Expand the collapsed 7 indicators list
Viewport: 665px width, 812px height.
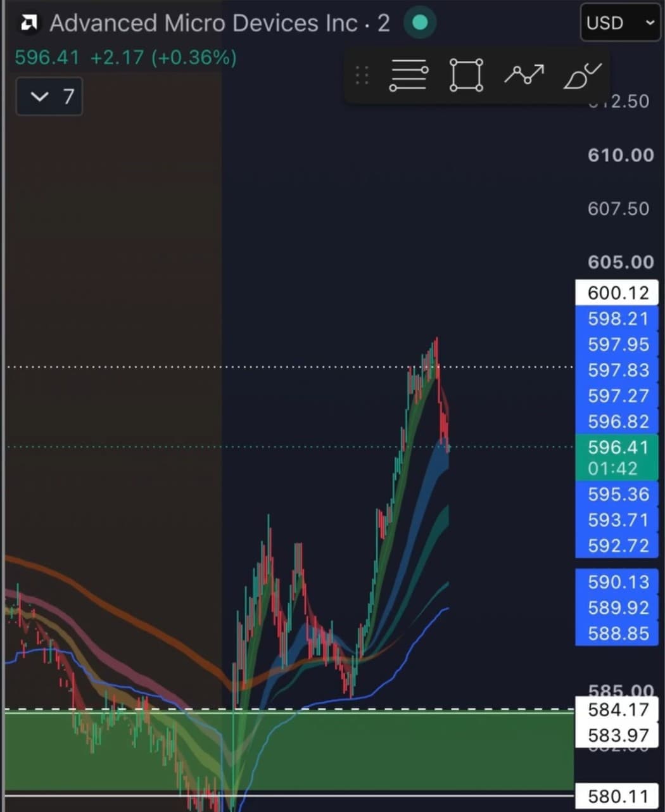coord(49,96)
